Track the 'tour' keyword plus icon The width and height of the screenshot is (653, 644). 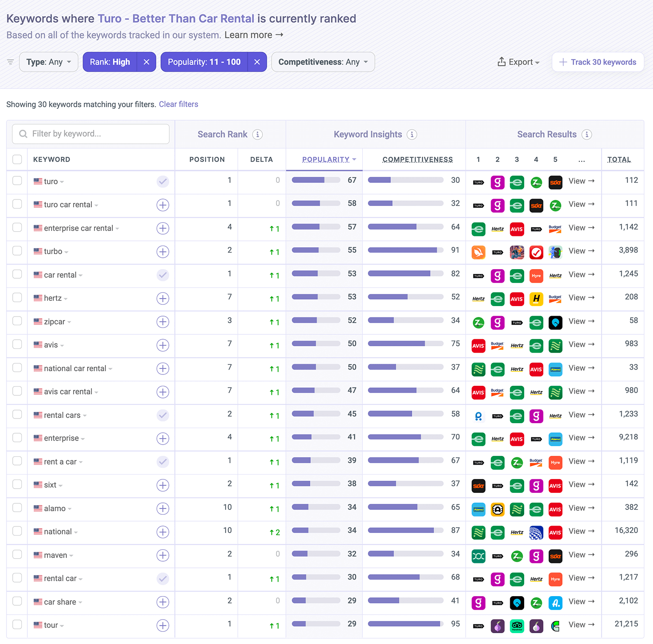click(x=163, y=625)
